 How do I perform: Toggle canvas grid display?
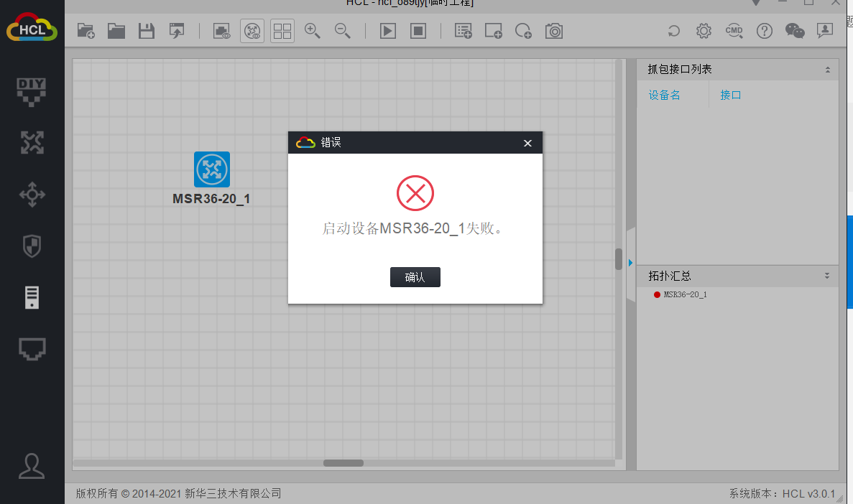tap(282, 31)
